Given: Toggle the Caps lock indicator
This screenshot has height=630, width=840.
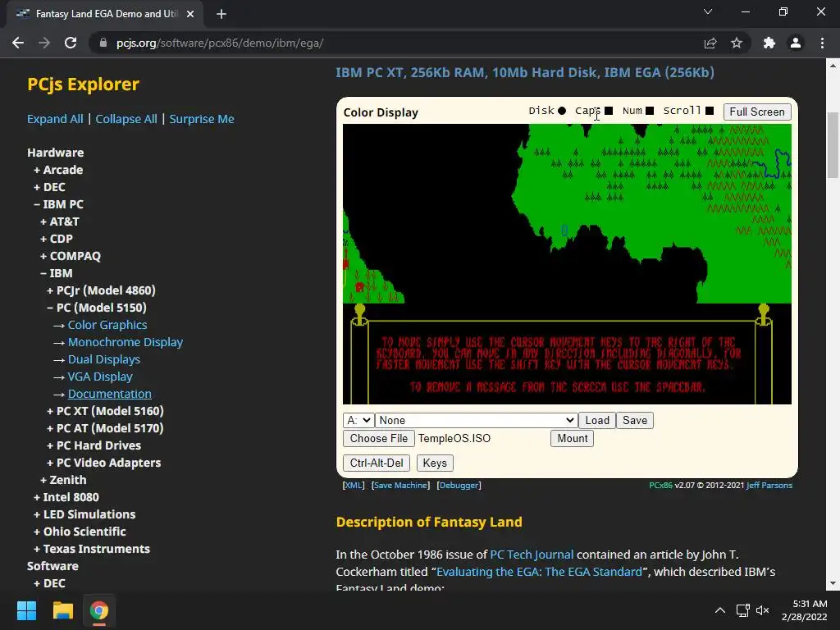Looking at the screenshot, I should pyautogui.click(x=609, y=111).
